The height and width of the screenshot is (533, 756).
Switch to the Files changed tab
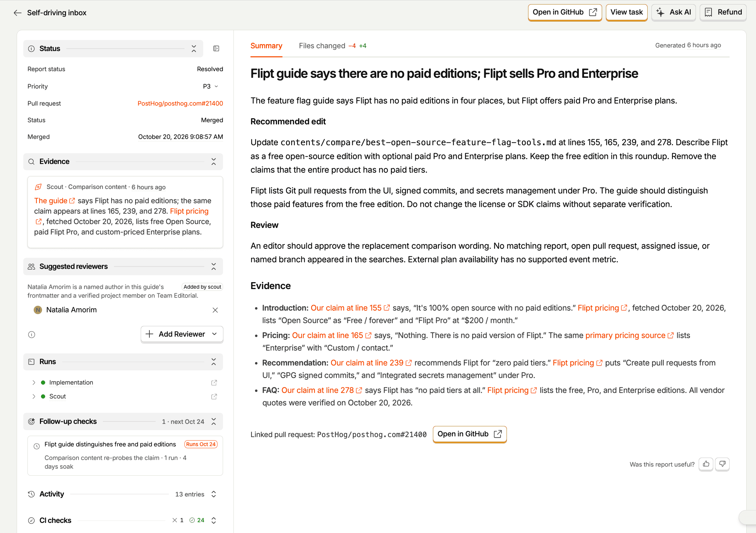point(332,46)
